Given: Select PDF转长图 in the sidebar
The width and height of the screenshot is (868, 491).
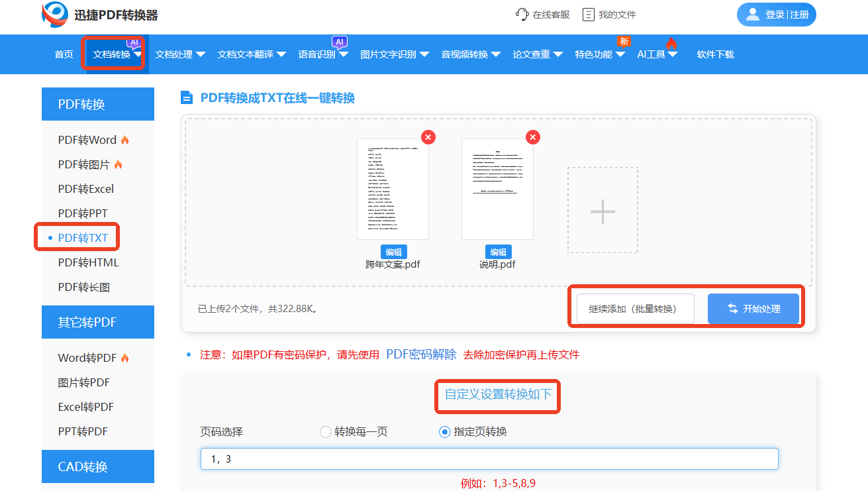Looking at the screenshot, I should point(84,287).
